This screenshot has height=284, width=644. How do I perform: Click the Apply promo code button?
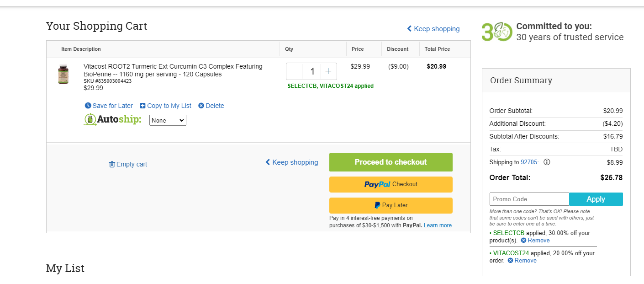click(596, 199)
